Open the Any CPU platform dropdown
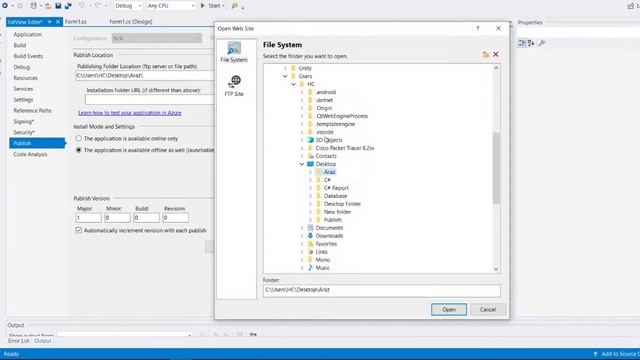Screen dimensions: 640x360 [x=171, y=6]
